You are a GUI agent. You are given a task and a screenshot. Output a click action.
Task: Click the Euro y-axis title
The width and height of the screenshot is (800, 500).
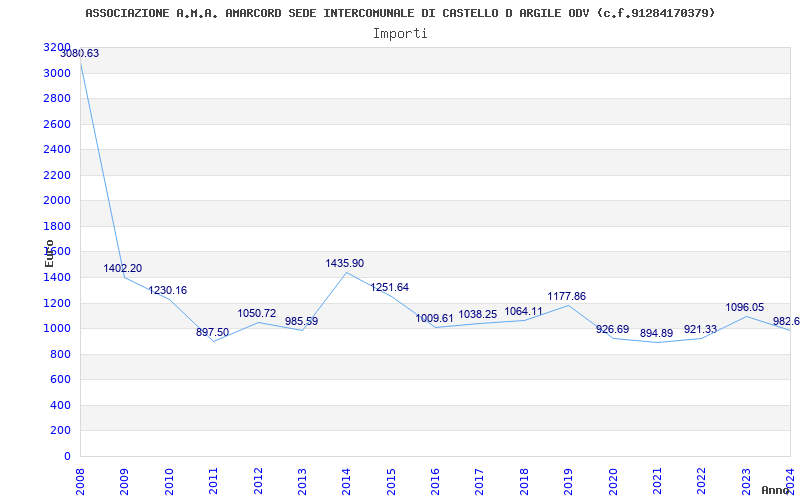click(49, 254)
